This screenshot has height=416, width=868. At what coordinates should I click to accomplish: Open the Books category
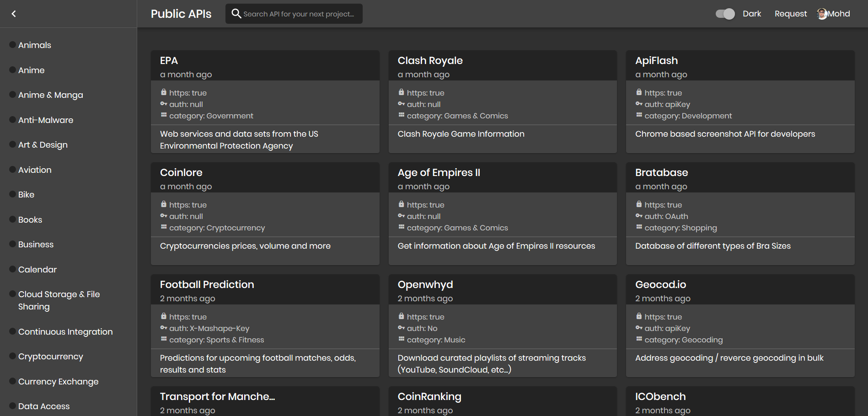point(30,220)
